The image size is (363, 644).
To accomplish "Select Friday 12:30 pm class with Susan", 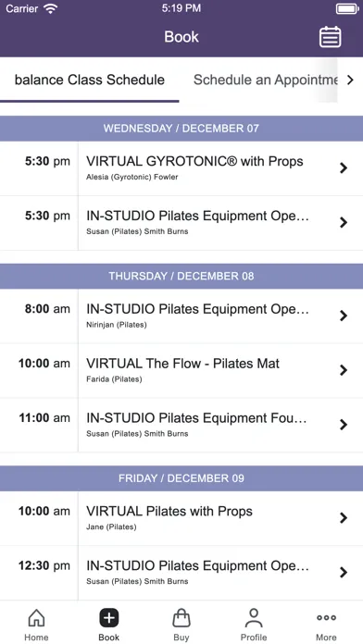I will point(181,573).
